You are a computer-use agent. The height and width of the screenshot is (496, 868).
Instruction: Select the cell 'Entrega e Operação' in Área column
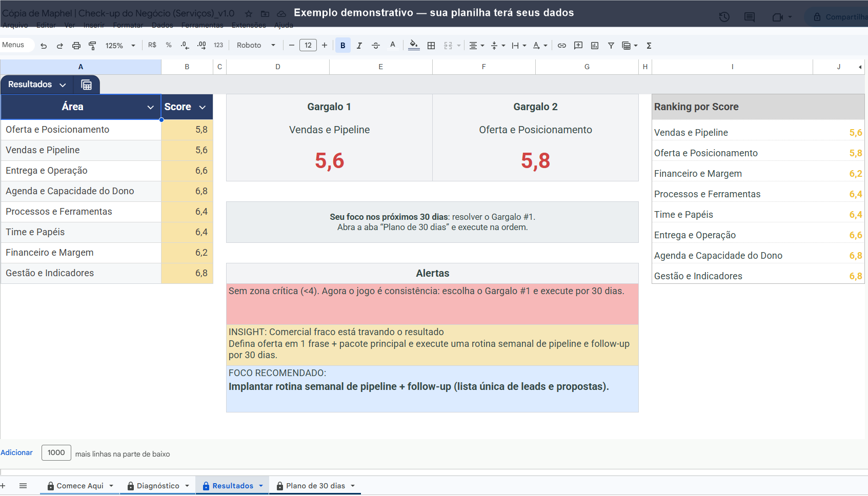coord(81,171)
